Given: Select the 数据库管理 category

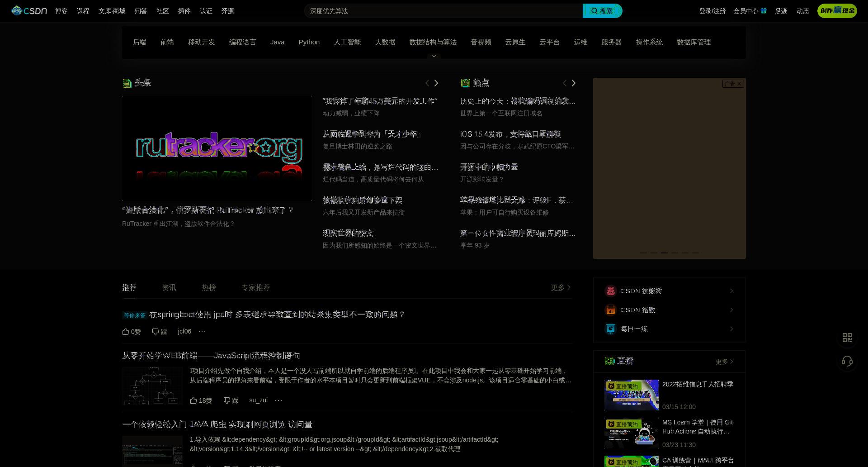Looking at the screenshot, I should (x=694, y=42).
